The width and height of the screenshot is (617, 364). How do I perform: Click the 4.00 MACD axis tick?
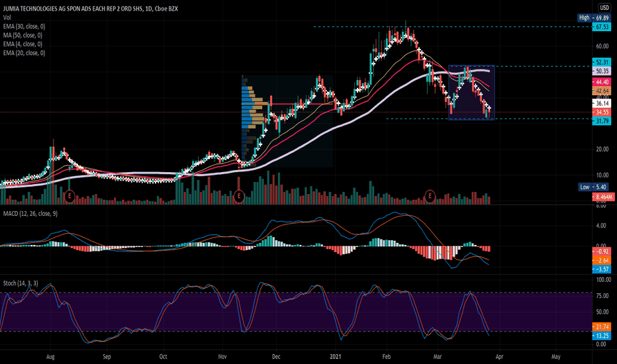coord(601,226)
